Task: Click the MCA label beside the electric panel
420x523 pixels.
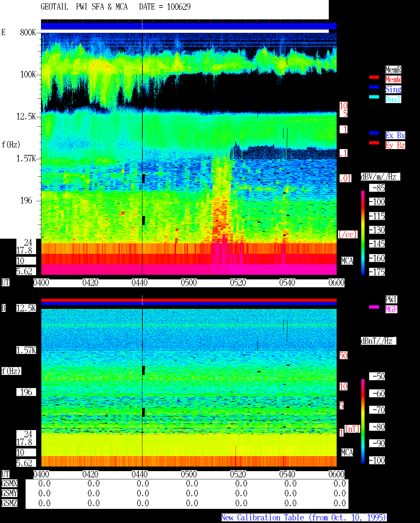Action: pyautogui.click(x=347, y=261)
